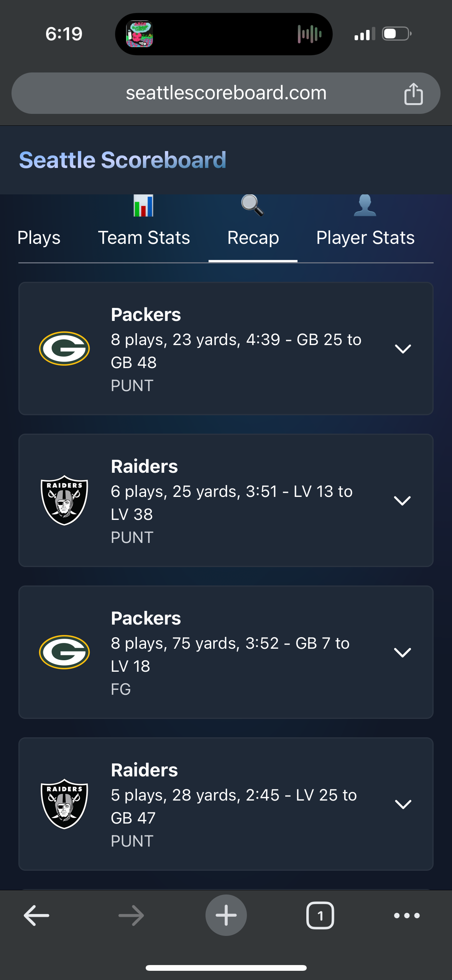Expand the Packers 23 yards punt drive

(226, 349)
